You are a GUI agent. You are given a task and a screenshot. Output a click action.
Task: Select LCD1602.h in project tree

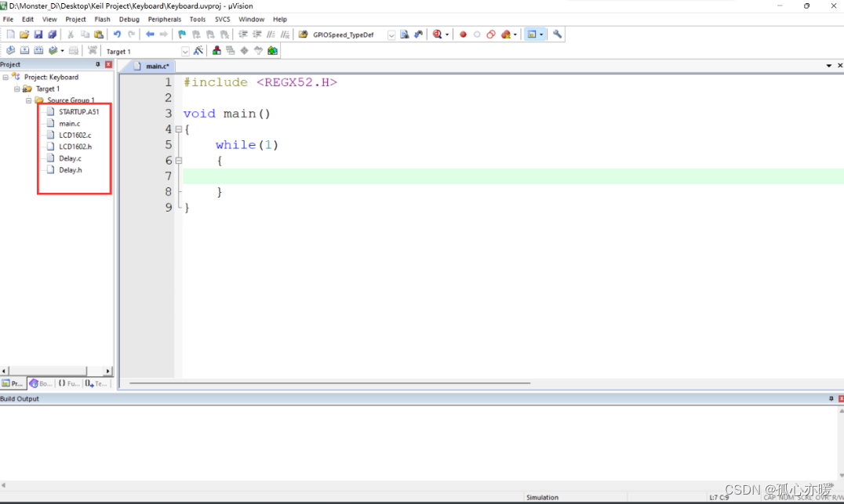click(x=75, y=147)
